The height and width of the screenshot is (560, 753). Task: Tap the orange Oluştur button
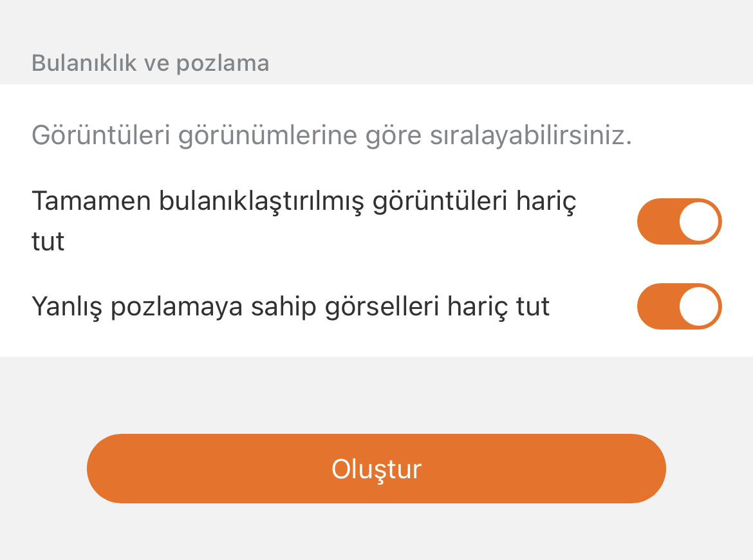pos(376,469)
